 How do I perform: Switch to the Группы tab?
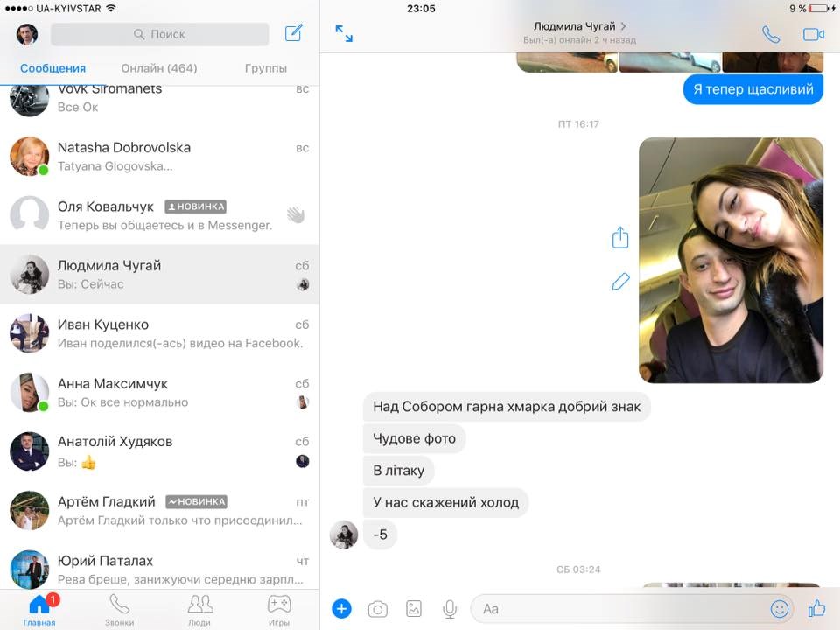point(266,68)
